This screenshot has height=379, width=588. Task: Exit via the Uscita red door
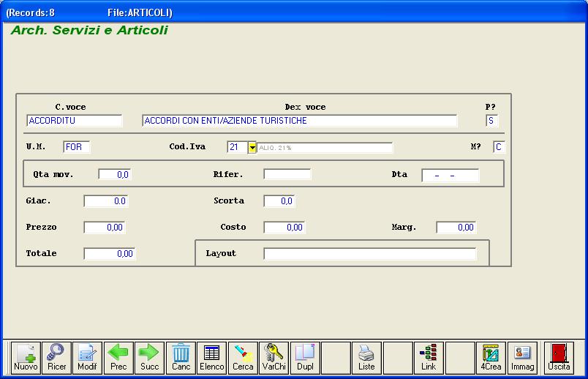pyautogui.click(x=559, y=358)
